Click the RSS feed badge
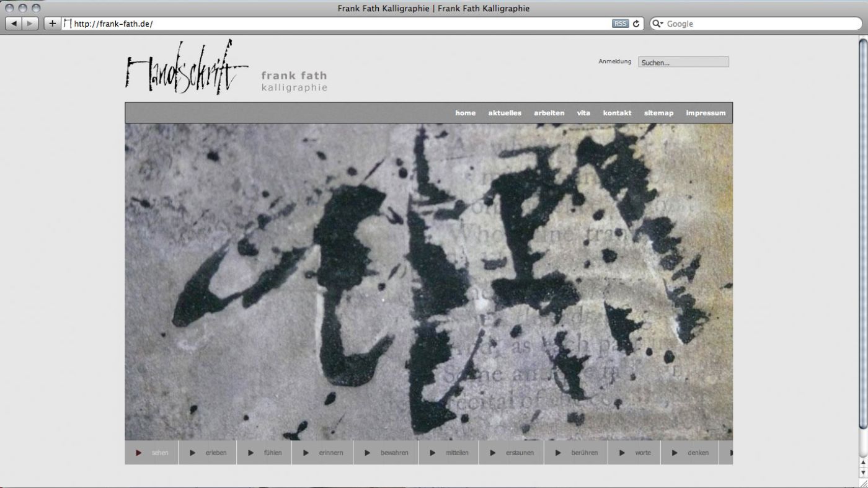 (x=619, y=24)
